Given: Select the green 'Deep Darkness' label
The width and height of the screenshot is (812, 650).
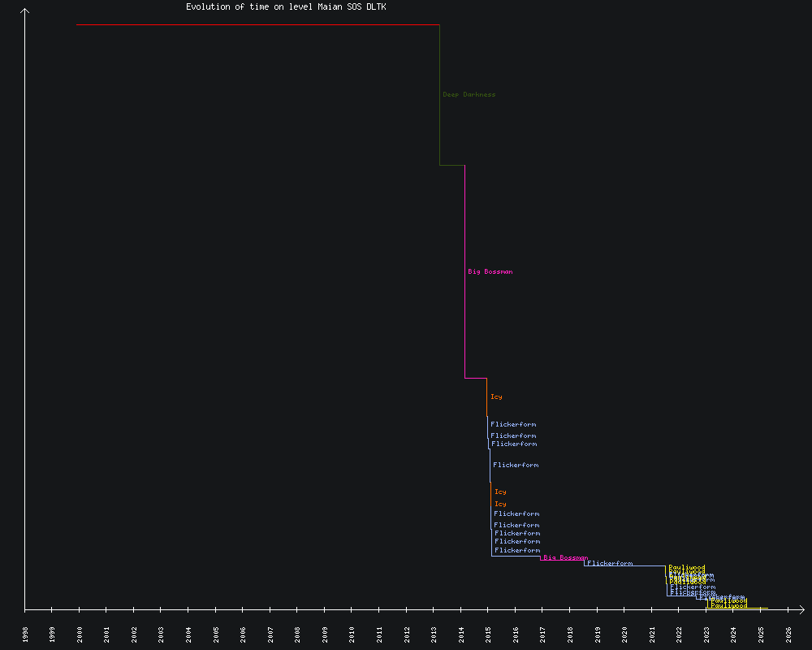Looking at the screenshot, I should pos(469,94).
